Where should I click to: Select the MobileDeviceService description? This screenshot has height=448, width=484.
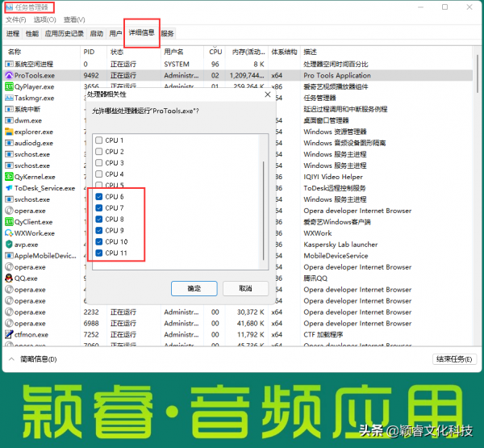pos(336,256)
